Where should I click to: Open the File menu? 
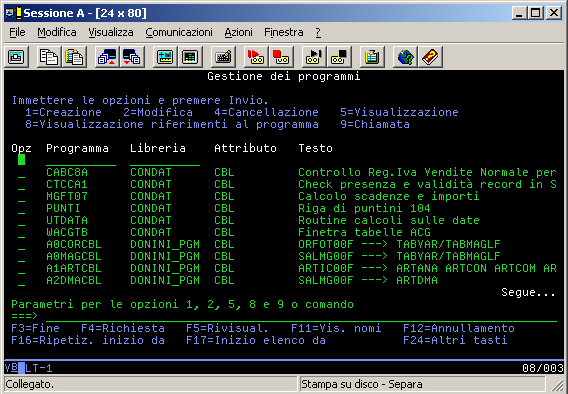(x=17, y=32)
